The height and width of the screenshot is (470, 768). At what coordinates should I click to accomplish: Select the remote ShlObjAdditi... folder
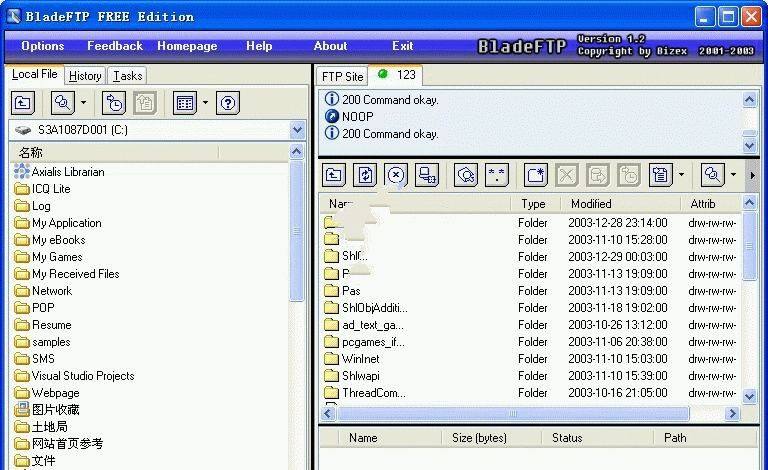[x=366, y=308]
